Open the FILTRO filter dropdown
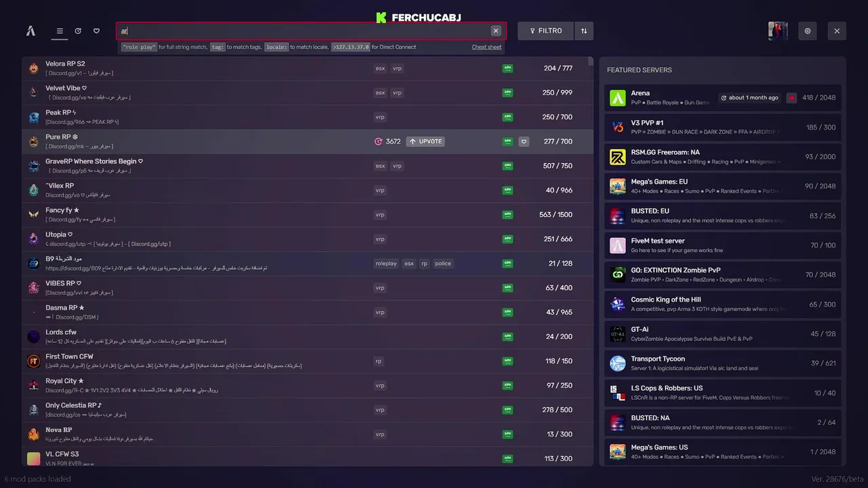 (x=545, y=30)
